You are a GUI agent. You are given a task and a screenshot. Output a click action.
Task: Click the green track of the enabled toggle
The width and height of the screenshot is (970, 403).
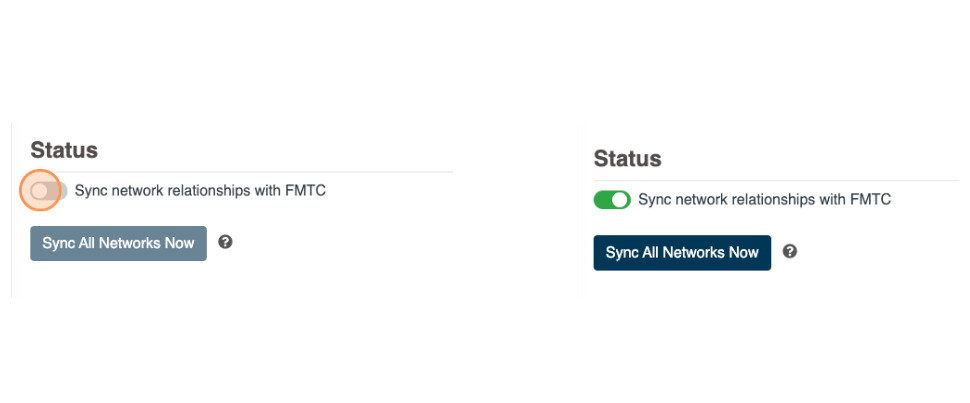[x=602, y=200]
